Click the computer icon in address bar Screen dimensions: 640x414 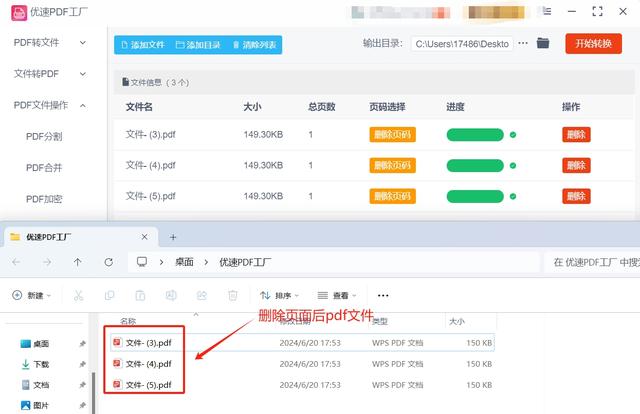pos(142,262)
